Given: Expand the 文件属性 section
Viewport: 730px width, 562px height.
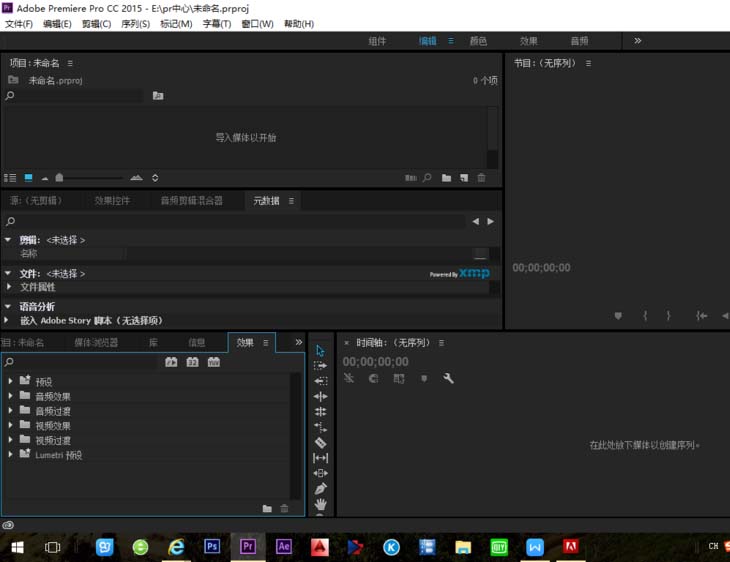Looking at the screenshot, I should tap(8, 287).
